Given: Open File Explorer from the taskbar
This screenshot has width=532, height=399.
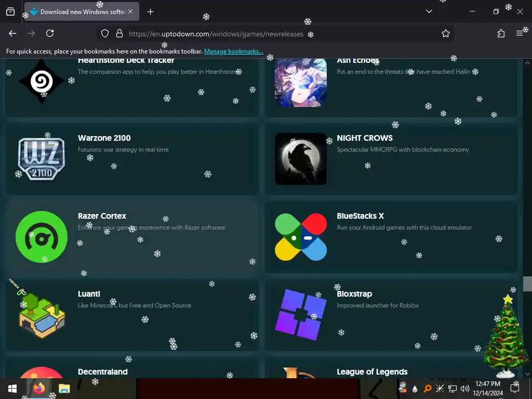Looking at the screenshot, I should tap(64, 389).
